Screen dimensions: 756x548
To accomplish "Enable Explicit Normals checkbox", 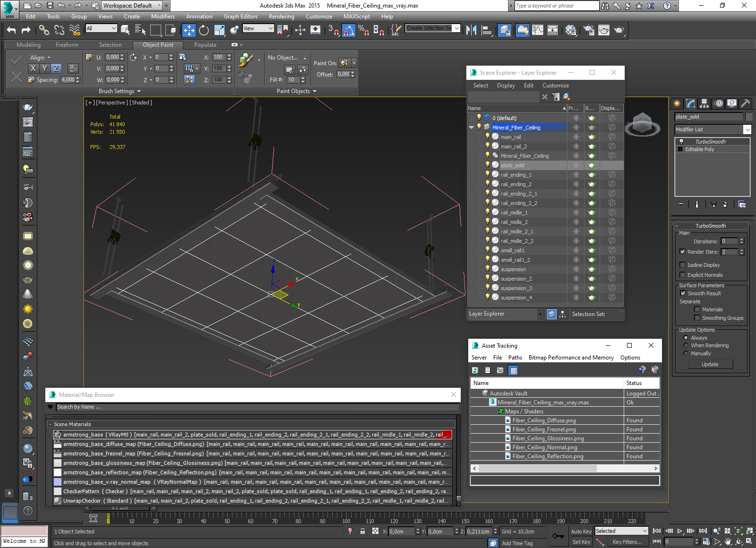I will point(682,275).
